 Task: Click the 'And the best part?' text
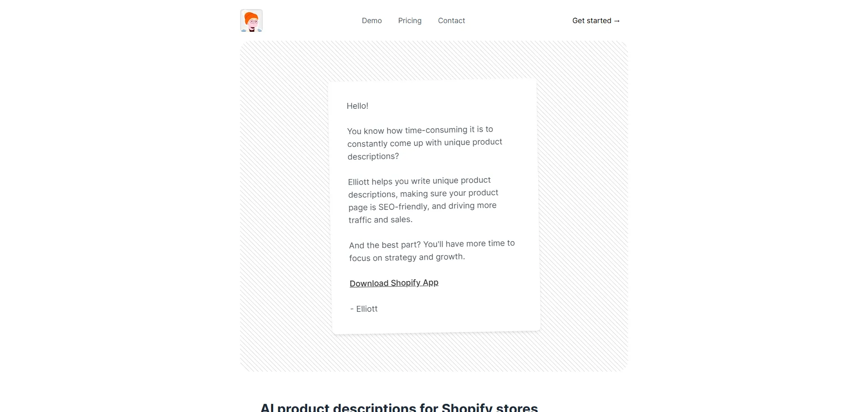click(385, 245)
